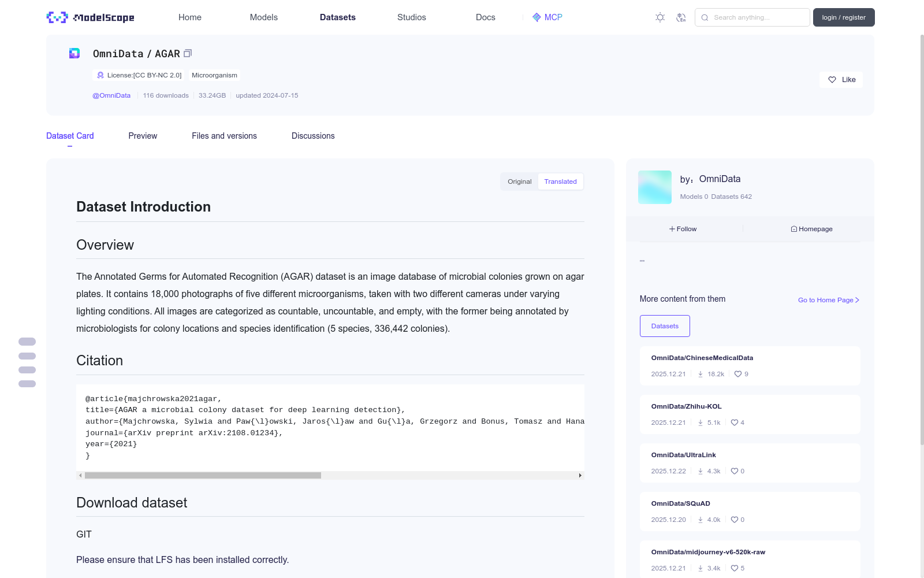
Task: Open the OmniData/Zhihu-KOL dataset
Action: pyautogui.click(x=687, y=406)
